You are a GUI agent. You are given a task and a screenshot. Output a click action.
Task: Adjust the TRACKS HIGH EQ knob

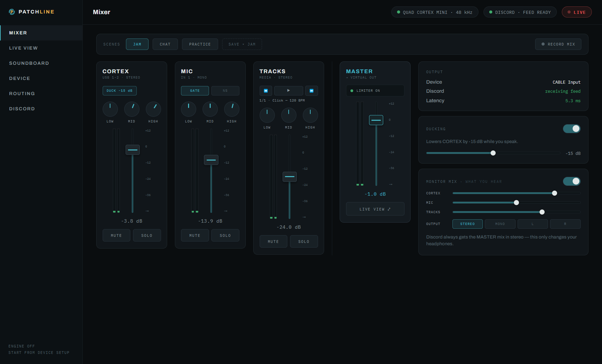tap(310, 115)
